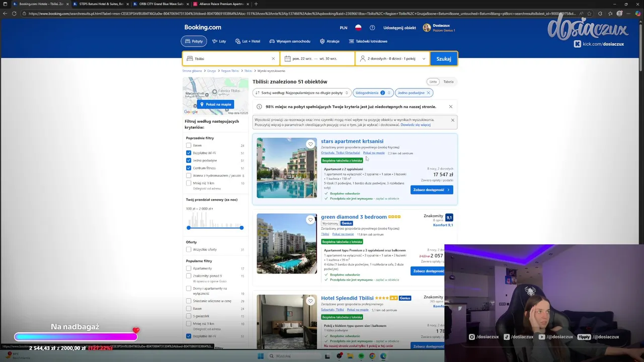This screenshot has height=362, width=644.
Task: Click browser back arrow
Action: click(x=5, y=14)
